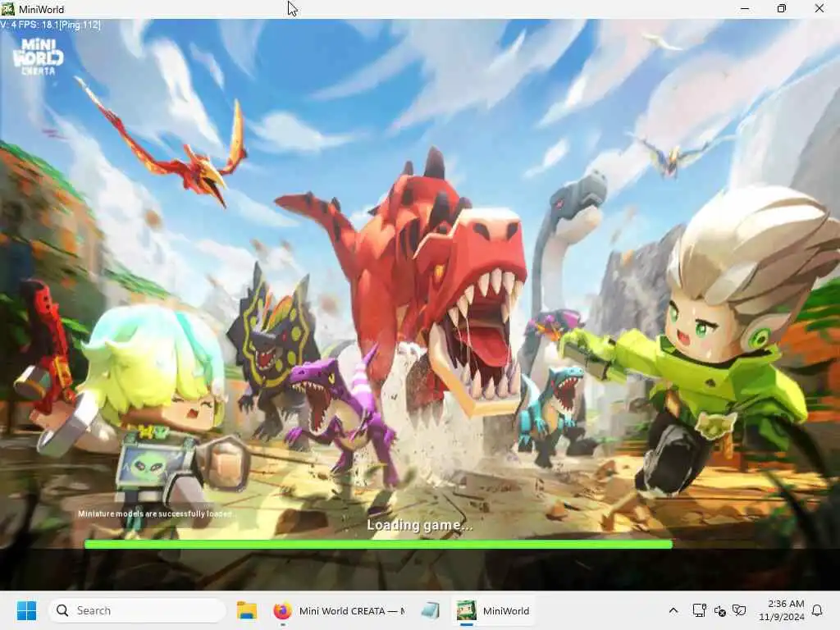Viewport: 840px width, 630px height.
Task: Click the MiniWorld title bar app icon
Action: point(7,9)
